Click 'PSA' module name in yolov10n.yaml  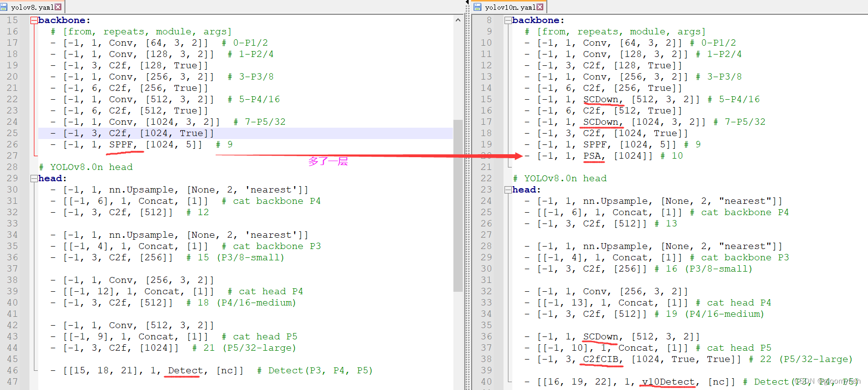click(592, 156)
